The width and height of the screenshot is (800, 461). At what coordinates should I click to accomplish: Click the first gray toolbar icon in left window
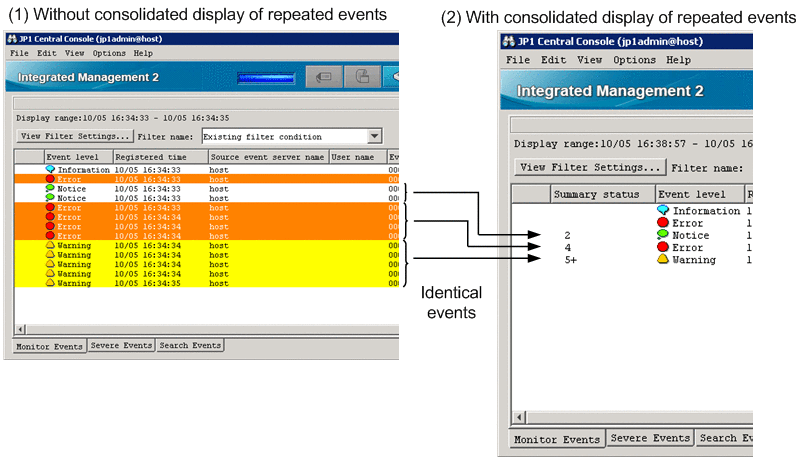324,77
